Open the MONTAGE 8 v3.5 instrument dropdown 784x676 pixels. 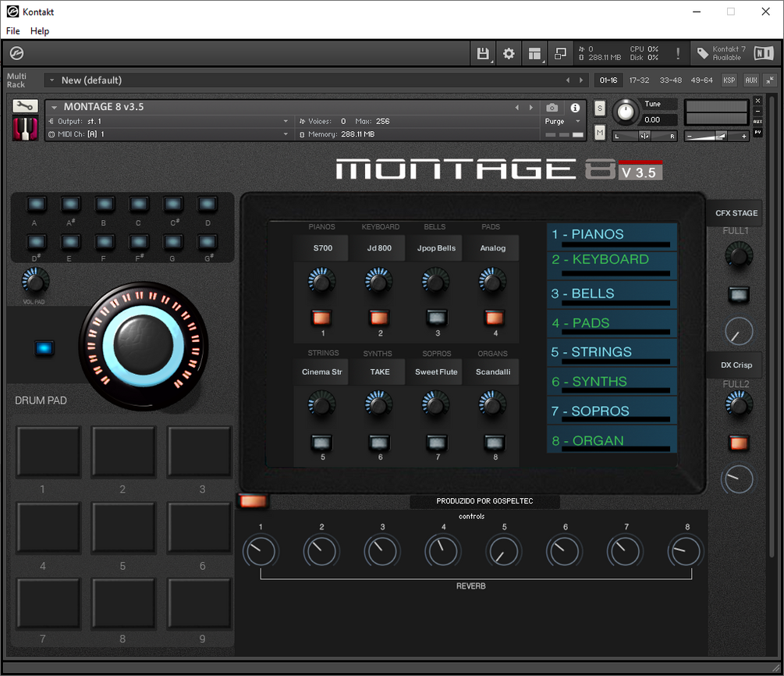tap(54, 107)
